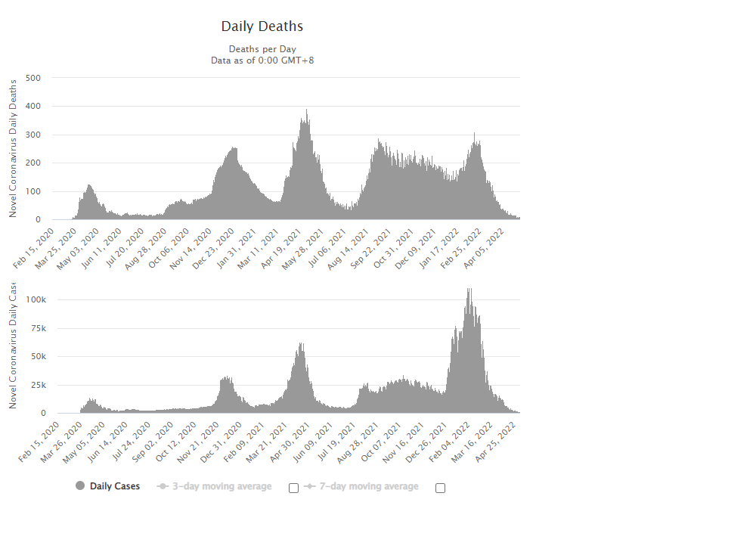Click the Deaths per Day subtitle
The image size is (756, 552).
[262, 49]
